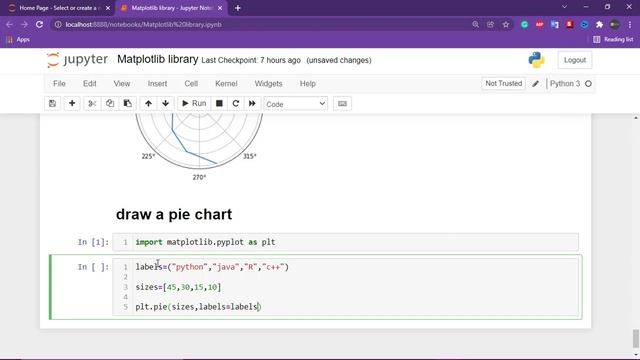Click the plt.pie(sizes,labels=labels) line
Screen dimensions: 640x360
(x=198, y=307)
